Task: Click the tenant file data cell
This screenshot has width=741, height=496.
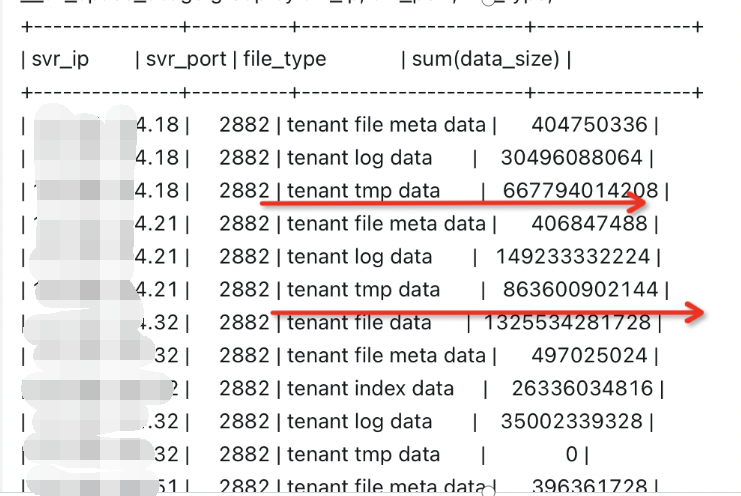Action: (x=359, y=323)
